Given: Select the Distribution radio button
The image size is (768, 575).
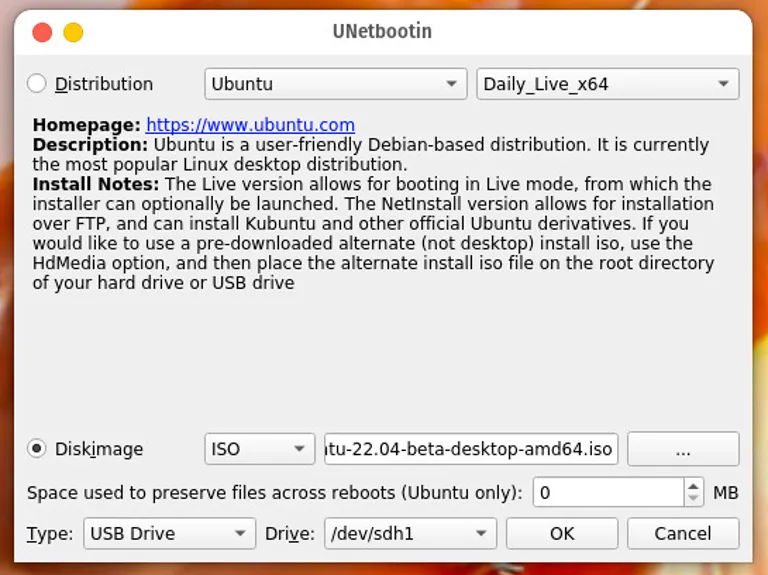Looking at the screenshot, I should coord(37,84).
